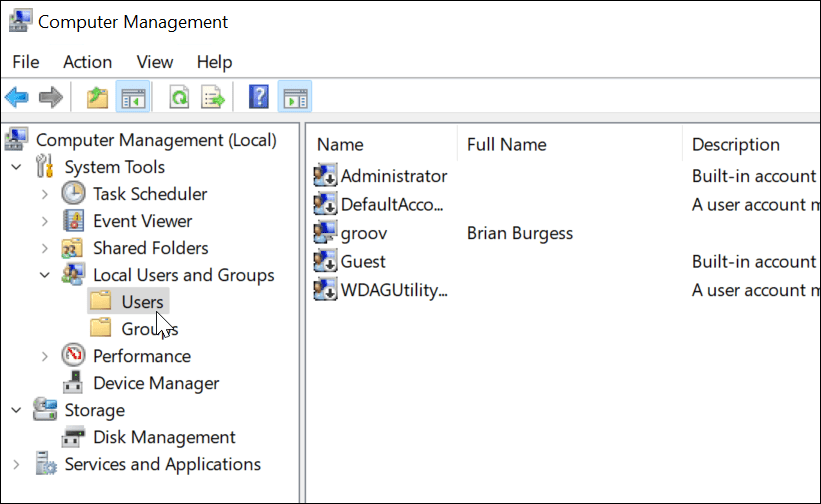
Task: Expand the Services and Applications node
Action: pos(16,464)
